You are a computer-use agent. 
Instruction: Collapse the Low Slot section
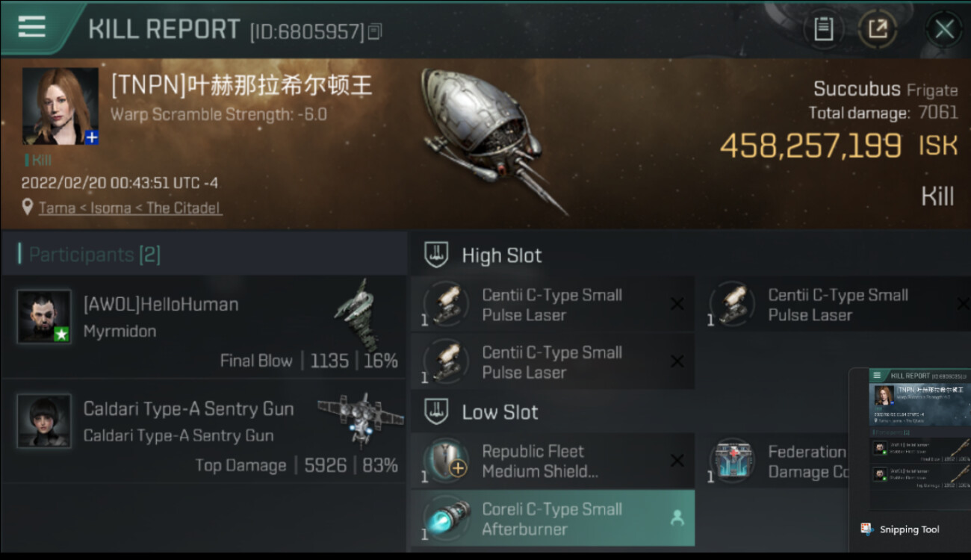pyautogui.click(x=481, y=411)
